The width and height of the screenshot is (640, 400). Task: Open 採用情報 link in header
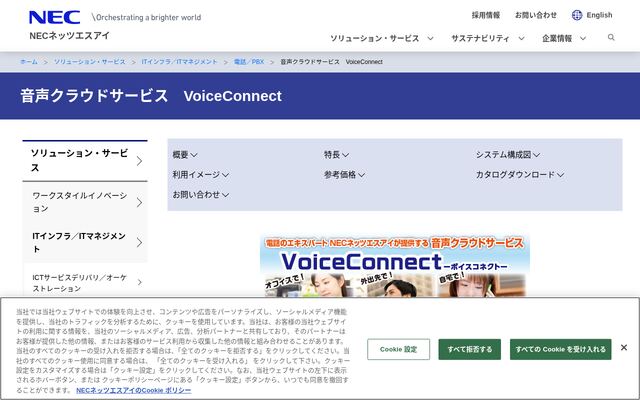(486, 15)
